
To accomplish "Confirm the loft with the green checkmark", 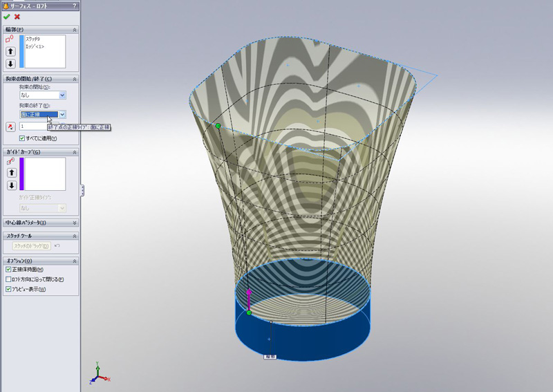I will coord(7,17).
